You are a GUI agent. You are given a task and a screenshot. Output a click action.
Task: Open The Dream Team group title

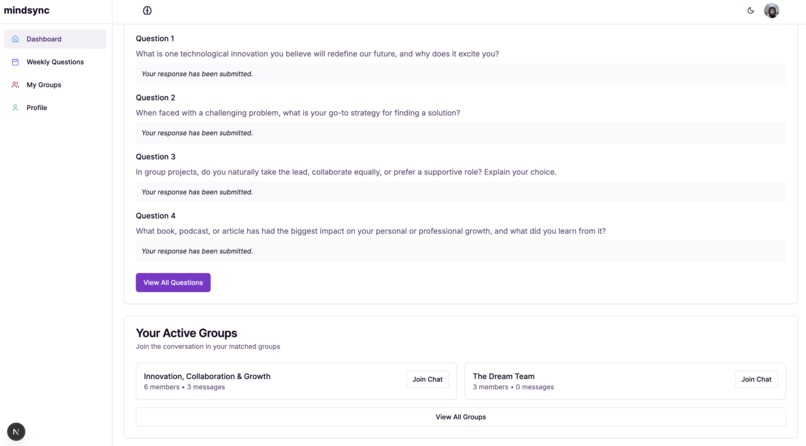click(504, 376)
